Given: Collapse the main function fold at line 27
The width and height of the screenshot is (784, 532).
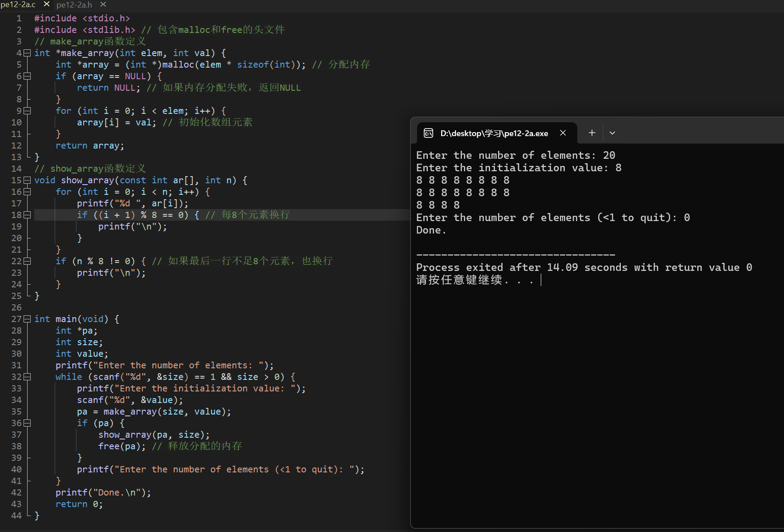Looking at the screenshot, I should [27, 319].
